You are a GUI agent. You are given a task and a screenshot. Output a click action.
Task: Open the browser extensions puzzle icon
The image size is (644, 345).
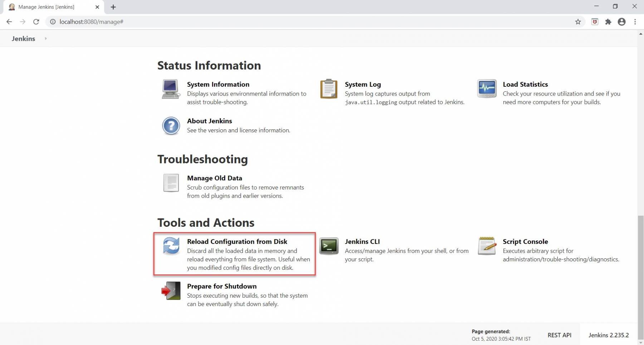(608, 22)
